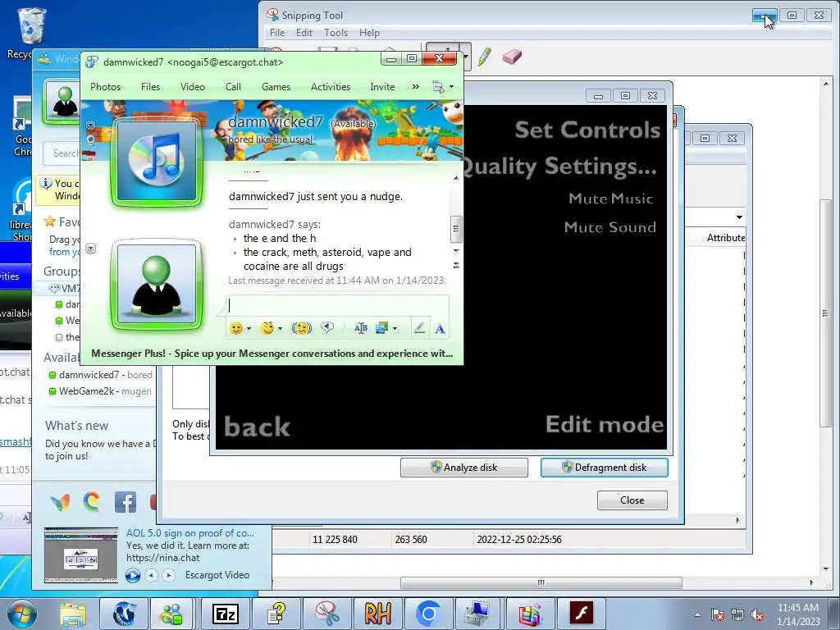Click back in the game menu
The width and height of the screenshot is (840, 630).
click(257, 427)
